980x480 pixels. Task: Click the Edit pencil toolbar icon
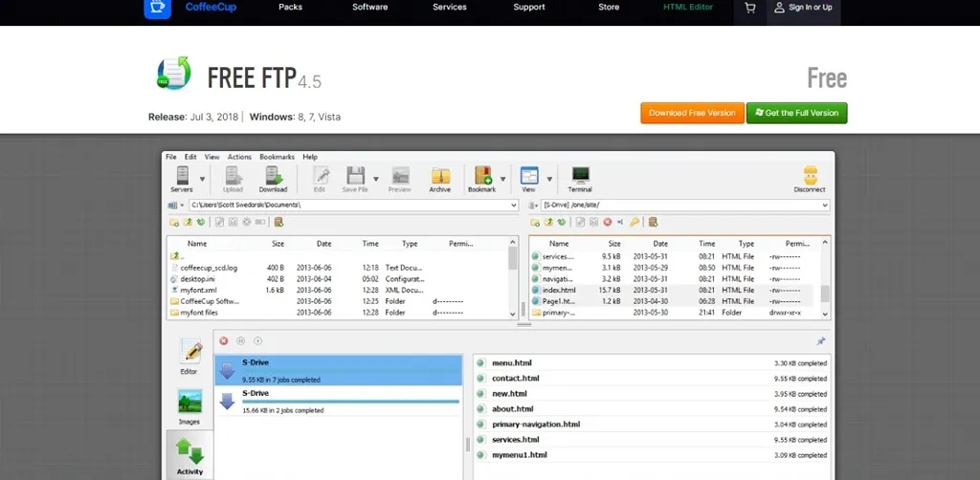(320, 175)
